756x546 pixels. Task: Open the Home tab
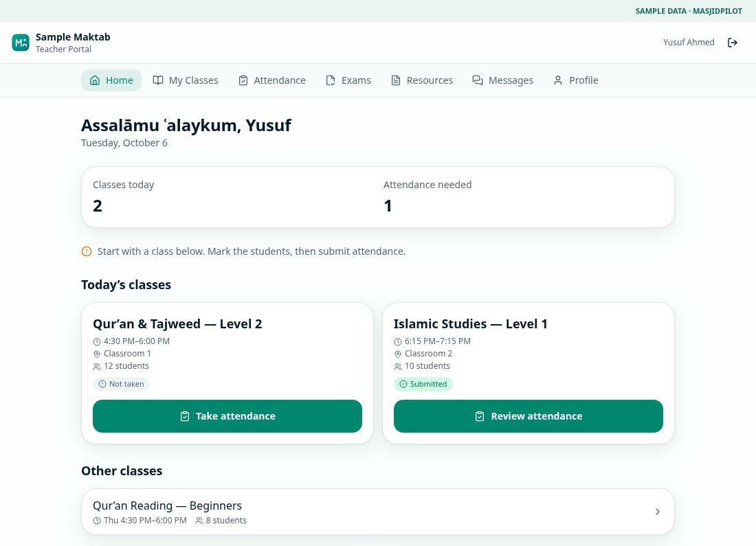tap(111, 80)
